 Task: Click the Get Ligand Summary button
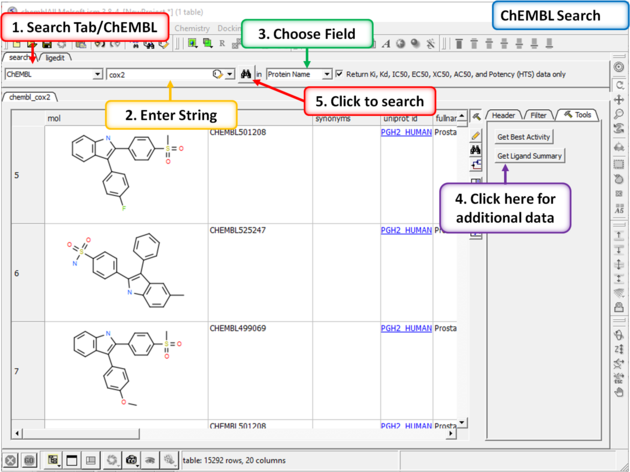point(529,156)
